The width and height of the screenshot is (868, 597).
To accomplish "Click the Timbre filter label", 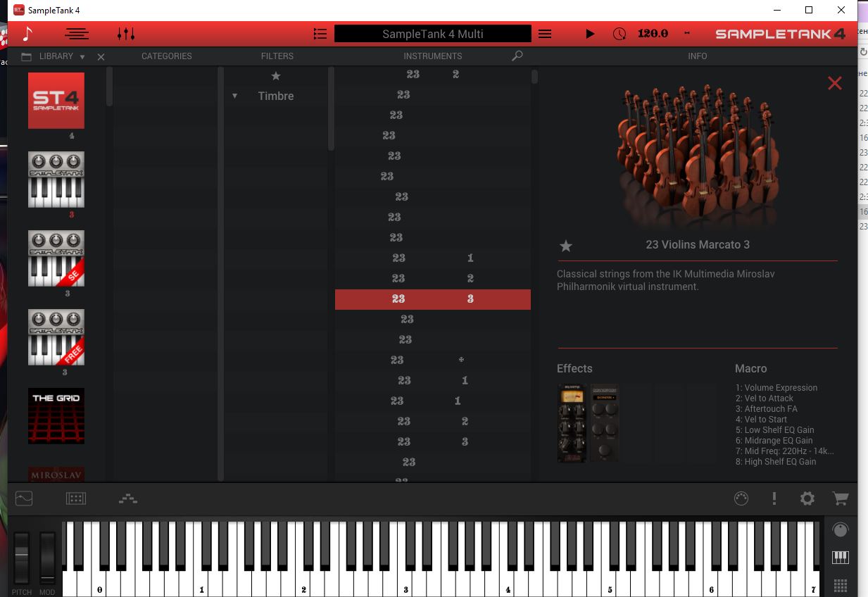I will [276, 96].
